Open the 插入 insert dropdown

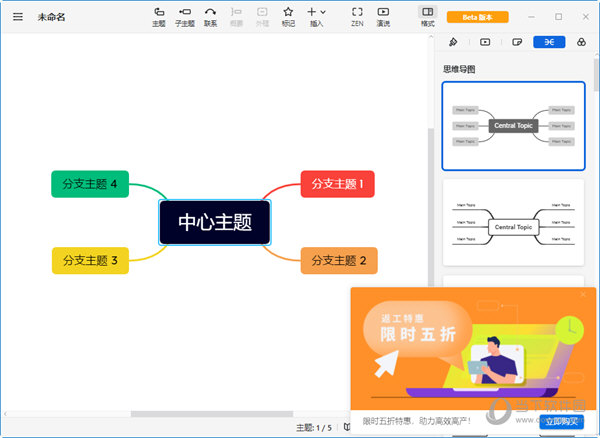316,16
